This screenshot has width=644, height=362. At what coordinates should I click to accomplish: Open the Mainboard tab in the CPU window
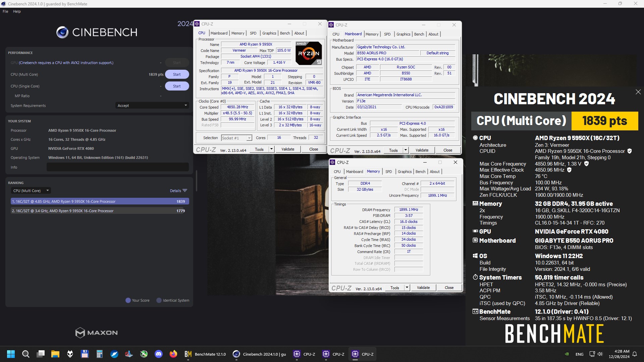tap(219, 33)
